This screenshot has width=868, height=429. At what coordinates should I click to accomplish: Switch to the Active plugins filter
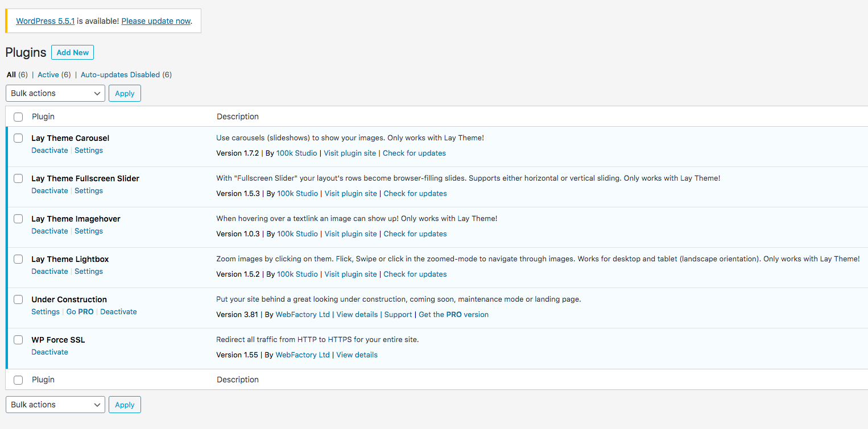[x=49, y=74]
